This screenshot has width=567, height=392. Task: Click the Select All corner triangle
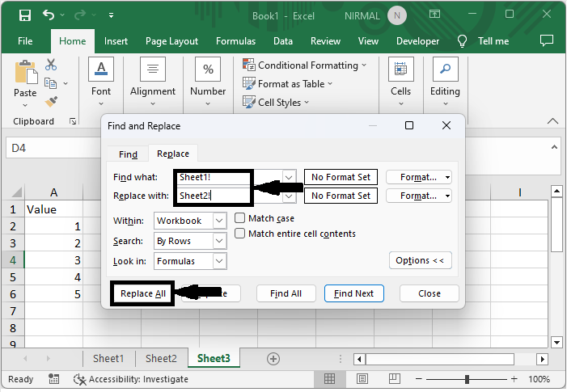[x=16, y=192]
